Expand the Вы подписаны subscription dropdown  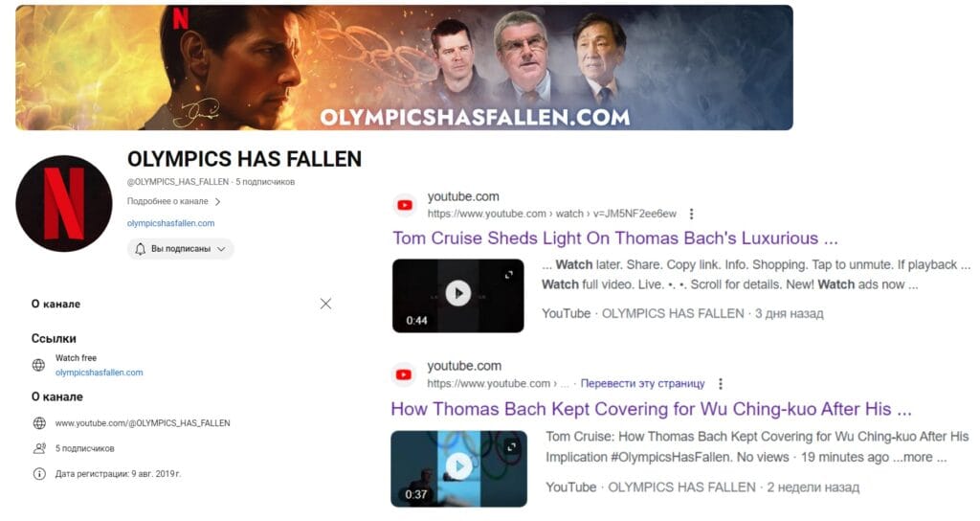click(181, 249)
